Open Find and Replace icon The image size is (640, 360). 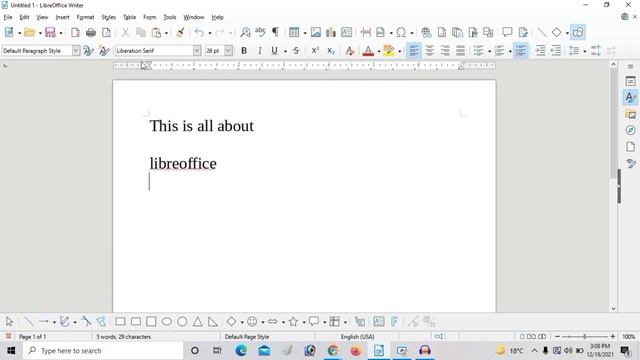[x=245, y=32]
